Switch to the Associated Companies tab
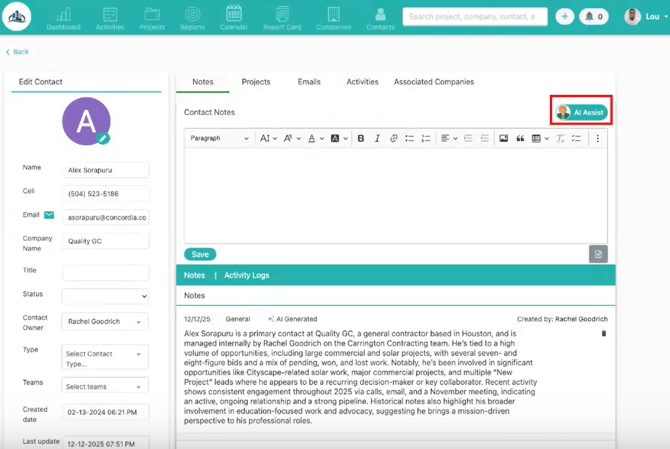This screenshot has width=670, height=449. [x=433, y=82]
